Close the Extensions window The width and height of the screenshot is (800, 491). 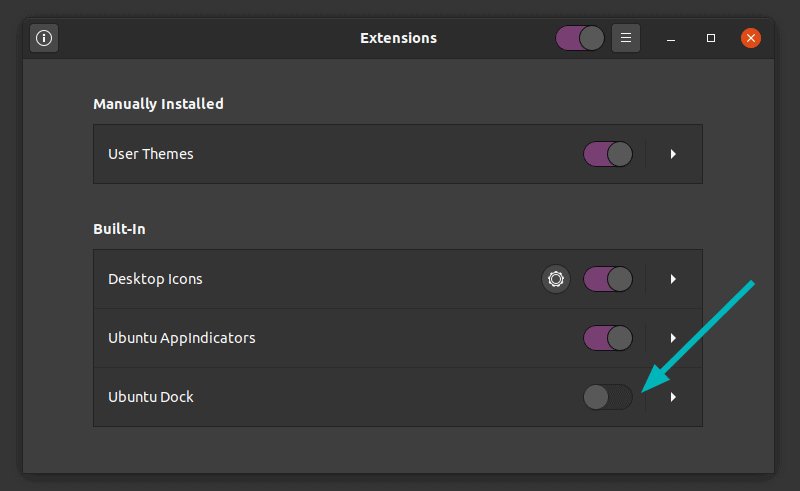point(751,39)
